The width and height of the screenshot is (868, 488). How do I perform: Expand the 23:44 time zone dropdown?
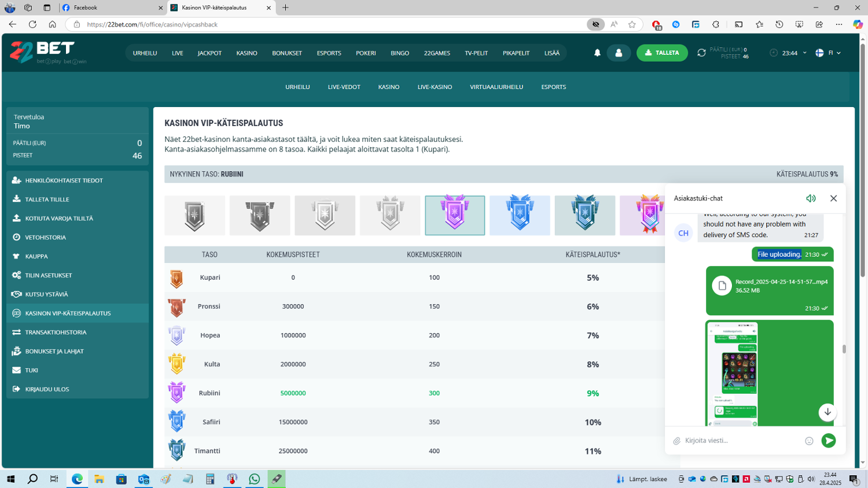(x=790, y=53)
